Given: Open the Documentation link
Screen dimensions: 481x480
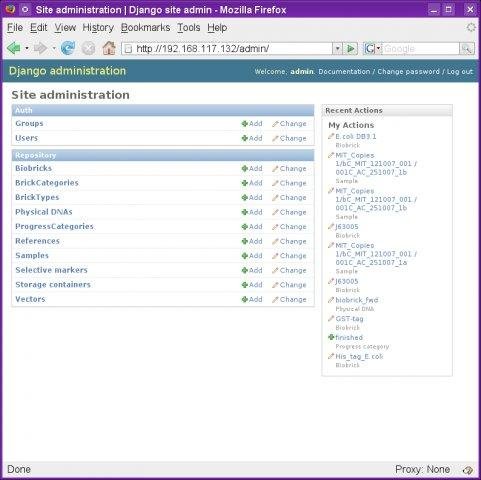Looking at the screenshot, I should (344, 72).
